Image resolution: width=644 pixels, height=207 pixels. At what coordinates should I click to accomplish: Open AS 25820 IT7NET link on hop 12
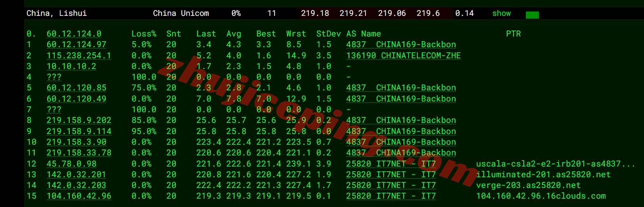click(x=391, y=164)
